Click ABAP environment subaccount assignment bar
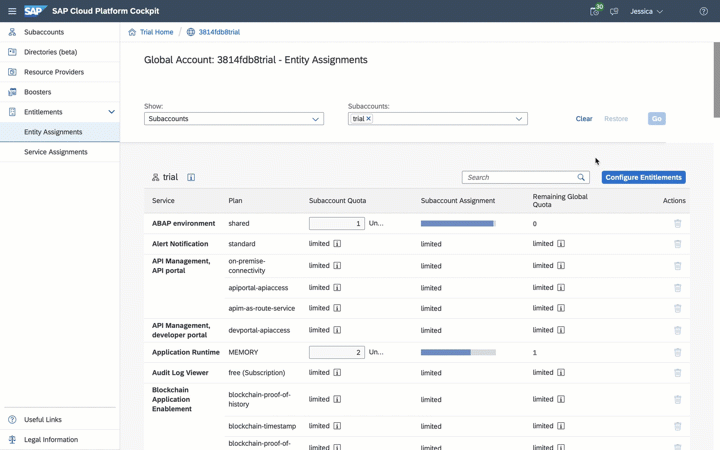720x450 pixels. tap(458, 224)
